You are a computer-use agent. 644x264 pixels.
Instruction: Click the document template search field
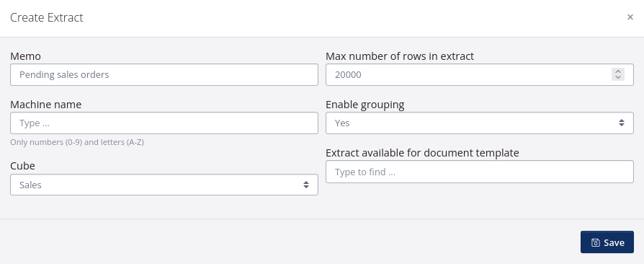pos(480,172)
